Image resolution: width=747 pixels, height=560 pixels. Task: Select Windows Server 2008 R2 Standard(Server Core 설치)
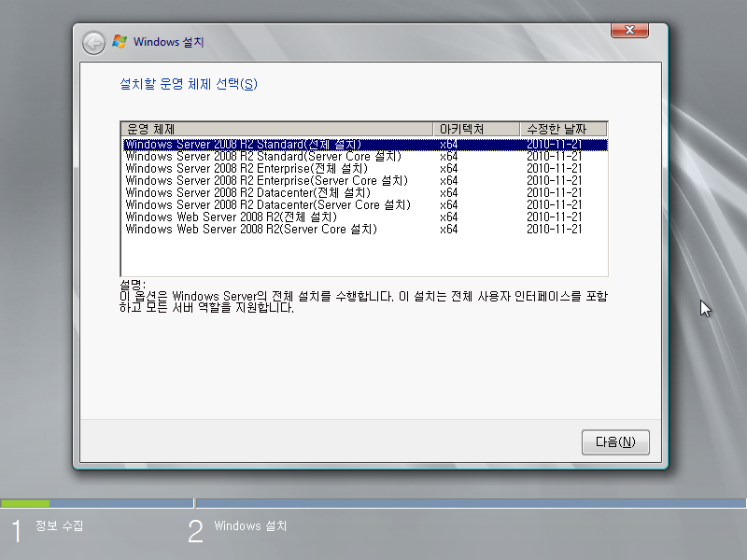click(365, 157)
